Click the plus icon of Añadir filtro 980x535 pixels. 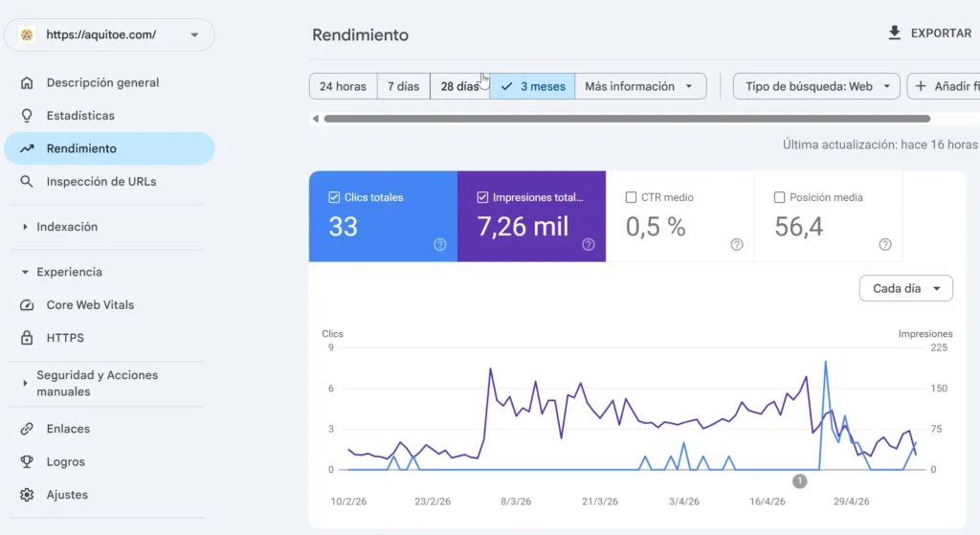click(921, 86)
